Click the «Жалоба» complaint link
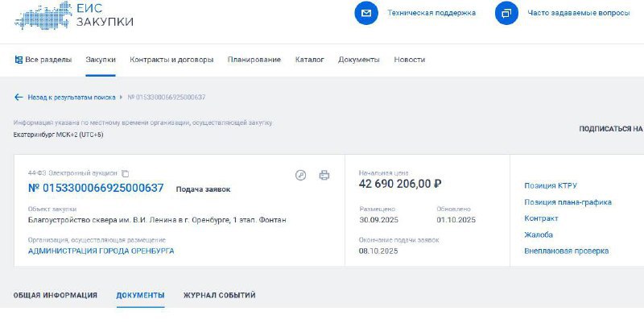644x328 pixels. (539, 235)
